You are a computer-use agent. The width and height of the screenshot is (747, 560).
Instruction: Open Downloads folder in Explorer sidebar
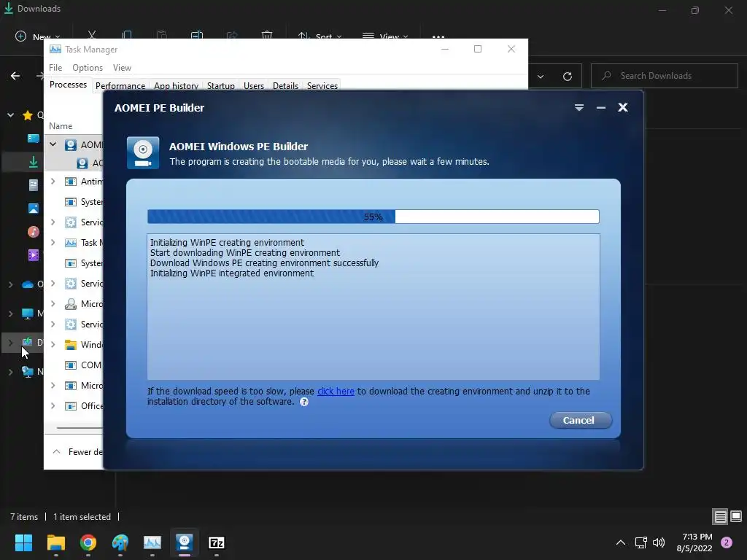(34, 163)
